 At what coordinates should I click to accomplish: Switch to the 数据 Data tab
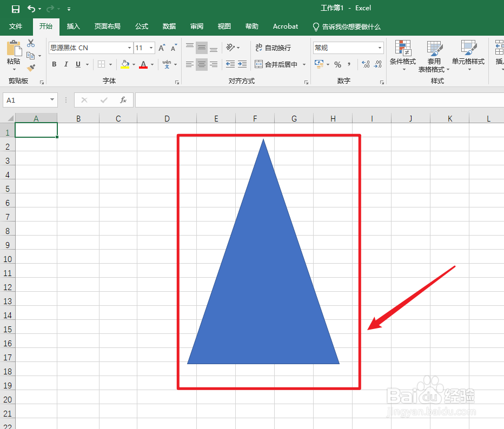tap(169, 26)
